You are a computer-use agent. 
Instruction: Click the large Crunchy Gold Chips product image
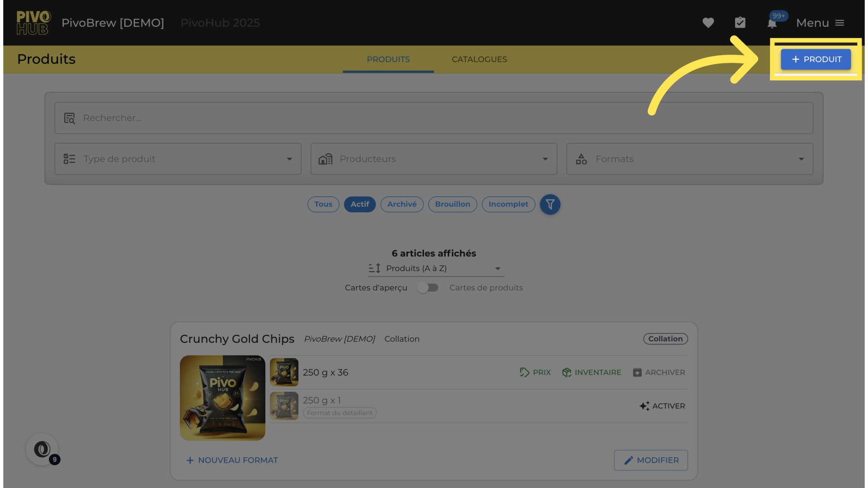(222, 398)
